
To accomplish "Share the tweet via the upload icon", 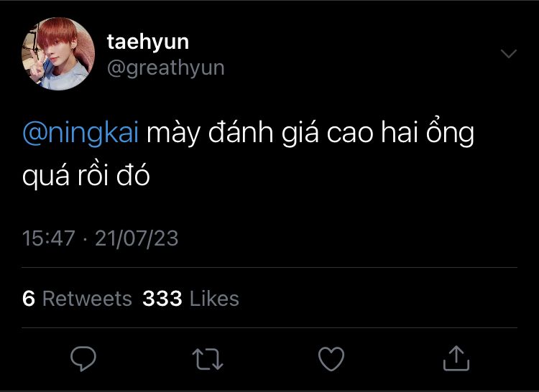I will pos(456,358).
